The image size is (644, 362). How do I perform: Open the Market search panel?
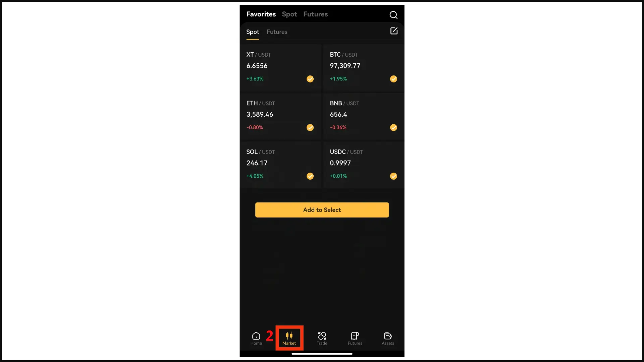(393, 14)
